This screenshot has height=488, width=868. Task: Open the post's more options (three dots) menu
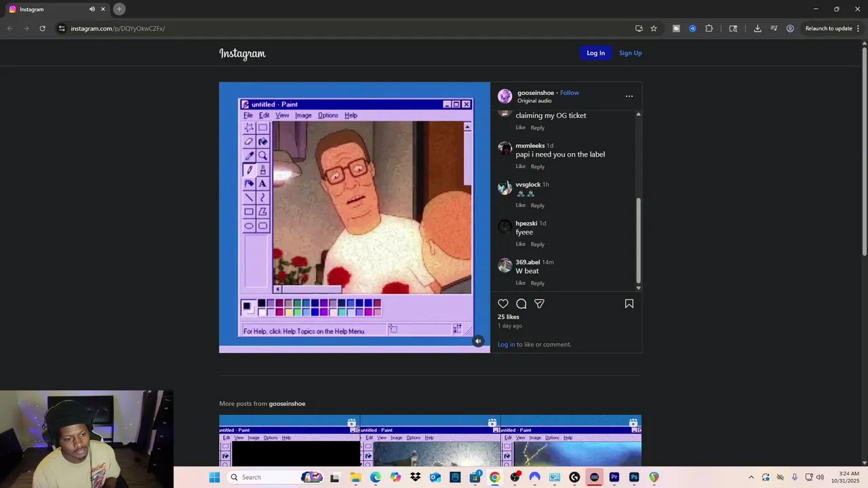(x=629, y=96)
